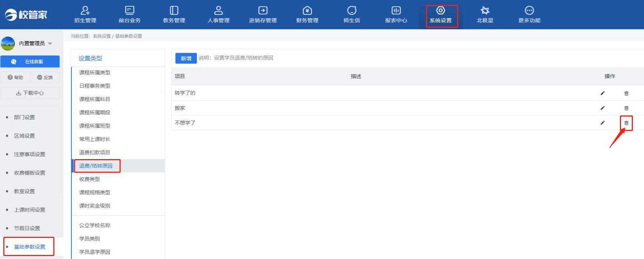Select 学员类别 setting type
This screenshot has height=259, width=644.
click(90, 239)
